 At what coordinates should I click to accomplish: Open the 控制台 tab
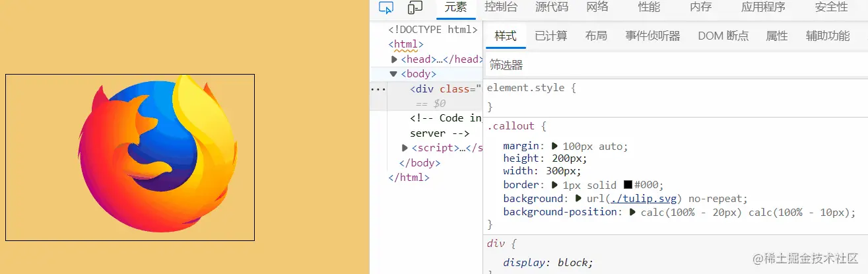(x=501, y=7)
